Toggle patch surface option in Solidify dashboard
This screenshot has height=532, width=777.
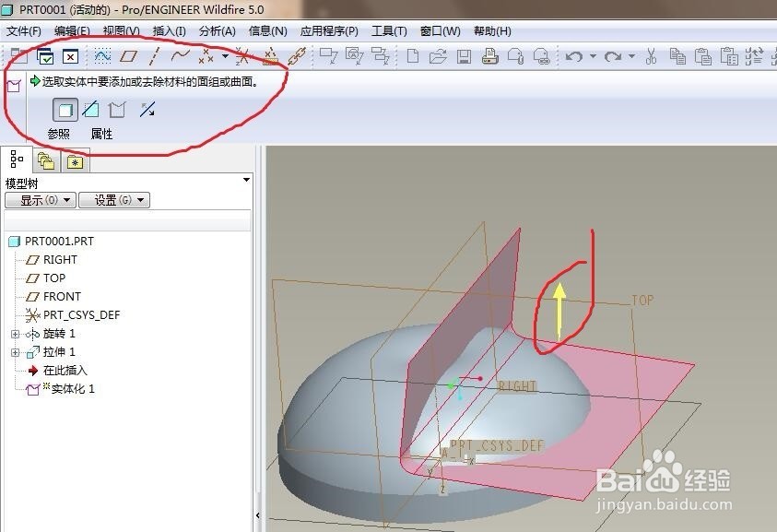pyautogui.click(x=117, y=110)
